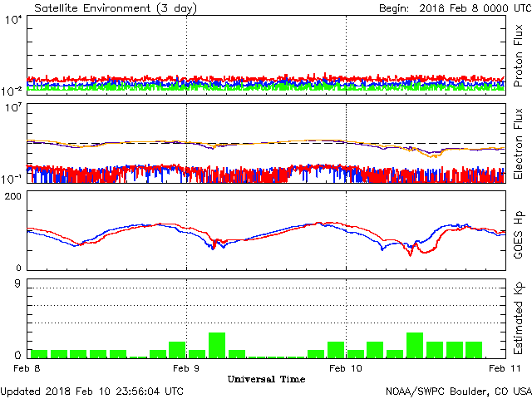Viewport: 532px width, 399px height.
Task: Click the 'NOAA/SWPC Boulder, CO USA' credit
Action: tap(459, 392)
